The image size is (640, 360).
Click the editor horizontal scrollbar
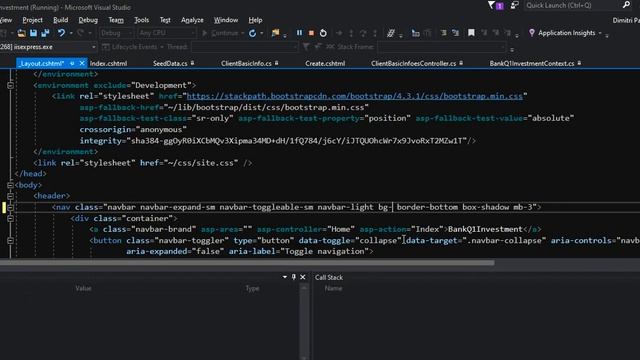pos(247,262)
